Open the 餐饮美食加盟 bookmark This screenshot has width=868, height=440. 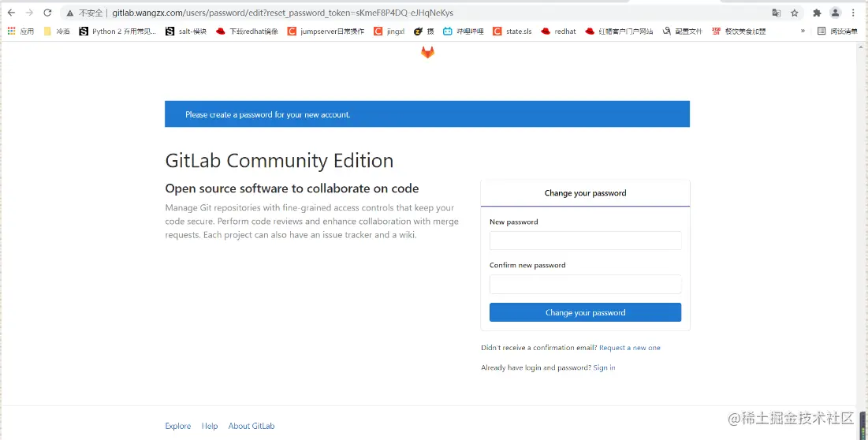[x=739, y=32]
